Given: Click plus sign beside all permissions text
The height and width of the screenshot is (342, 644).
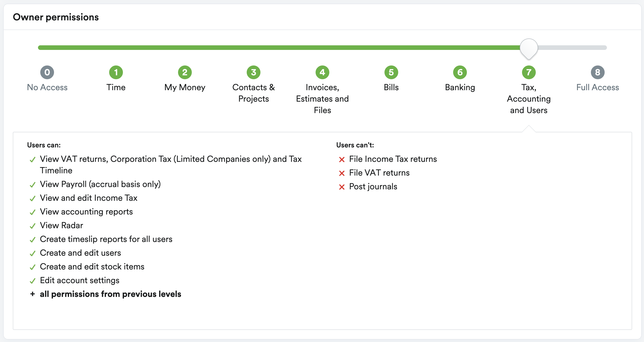Looking at the screenshot, I should pos(32,294).
